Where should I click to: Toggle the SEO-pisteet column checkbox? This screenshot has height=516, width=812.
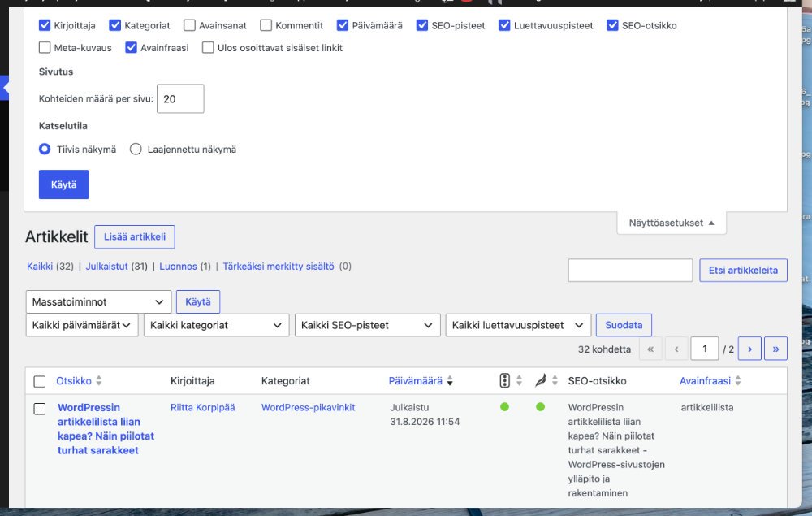click(422, 25)
